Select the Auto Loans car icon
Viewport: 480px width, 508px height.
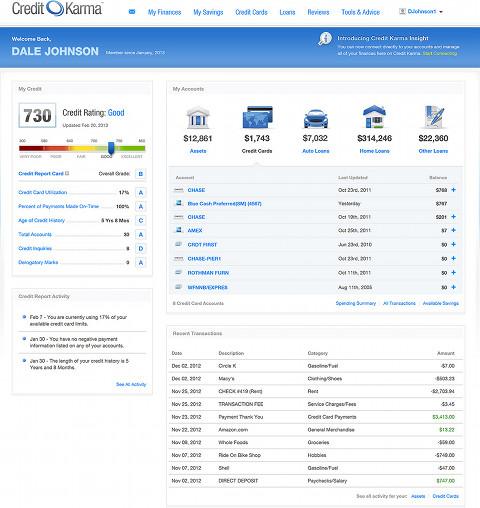click(x=316, y=119)
